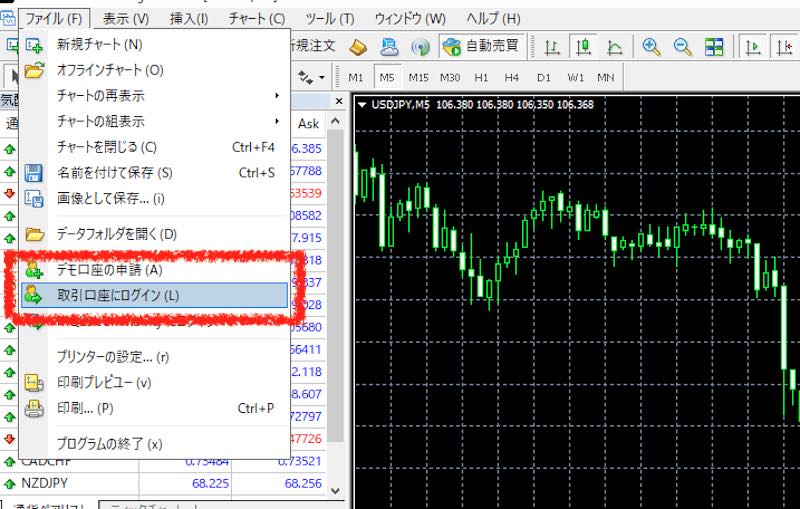Open the ファイル (F) menu
Screen dimensions: 800x509
tap(54, 19)
